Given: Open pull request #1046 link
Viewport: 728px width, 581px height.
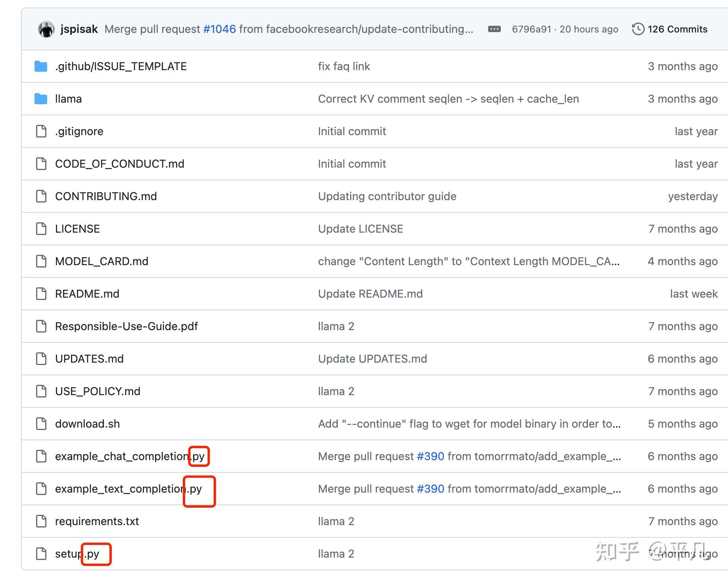Looking at the screenshot, I should (x=219, y=29).
